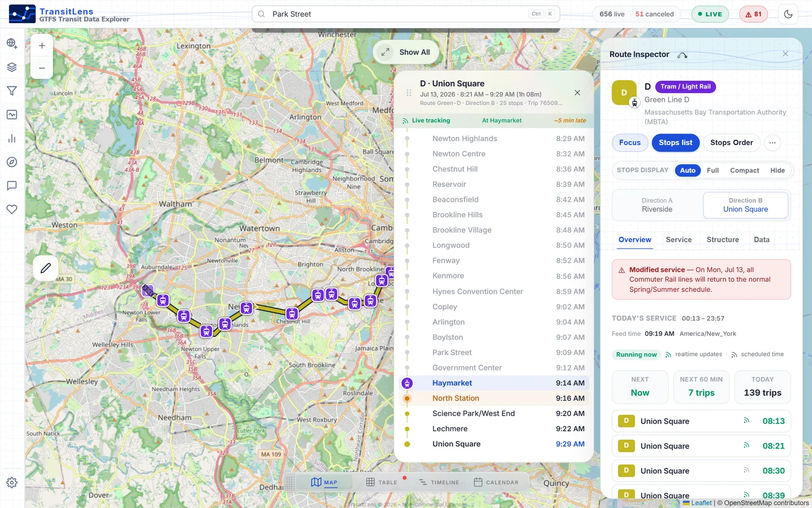
Task: Expand the 81 alerts badge
Action: (753, 14)
